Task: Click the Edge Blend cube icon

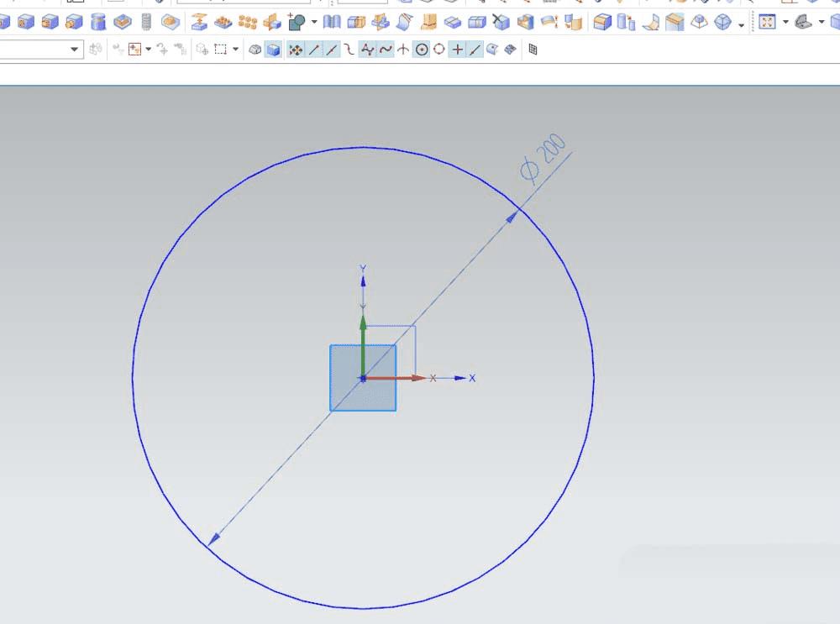Action: tap(602, 22)
